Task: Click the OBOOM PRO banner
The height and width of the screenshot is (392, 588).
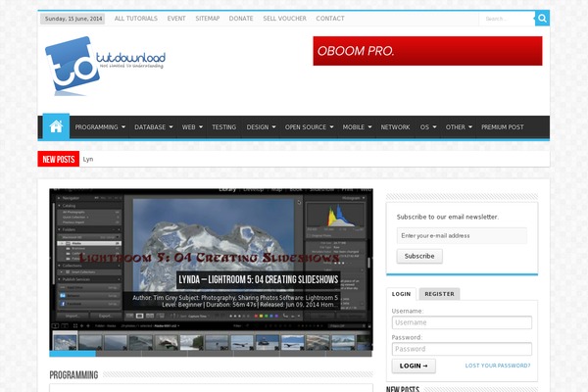Action: tap(427, 51)
